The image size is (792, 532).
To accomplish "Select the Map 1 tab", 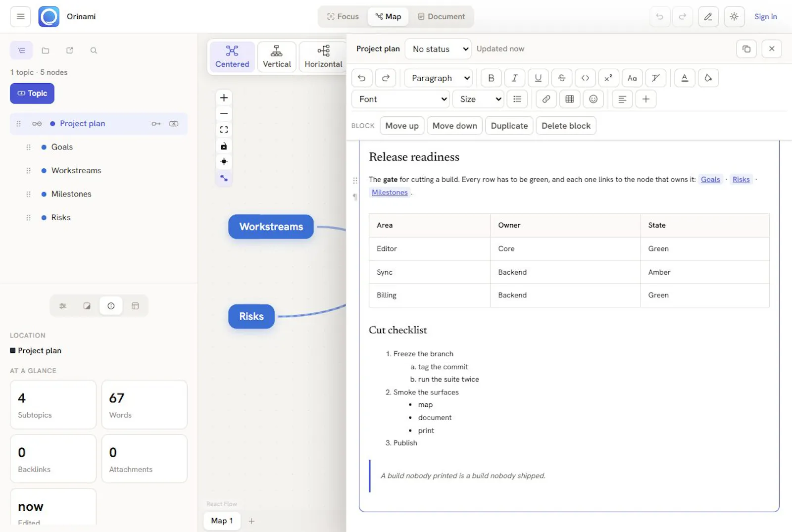I will 222,521.
